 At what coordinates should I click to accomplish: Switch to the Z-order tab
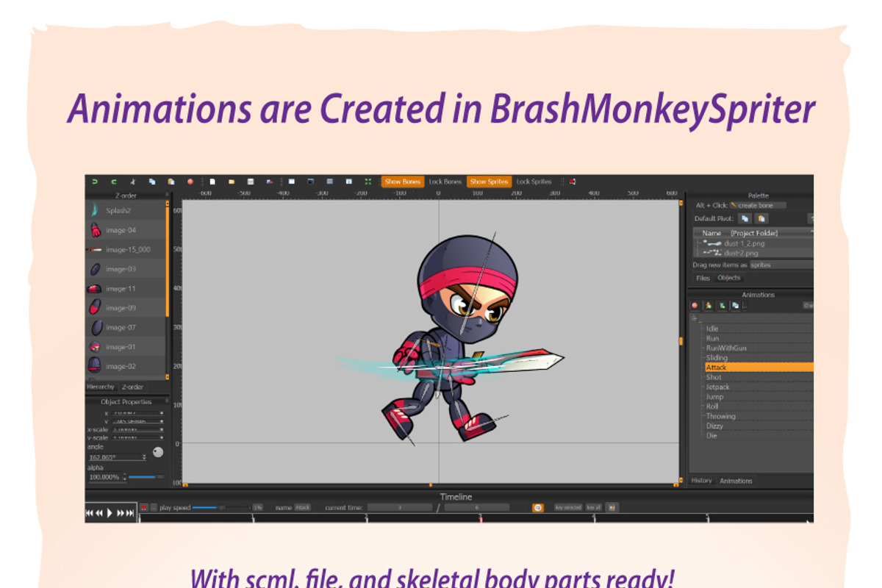132,387
